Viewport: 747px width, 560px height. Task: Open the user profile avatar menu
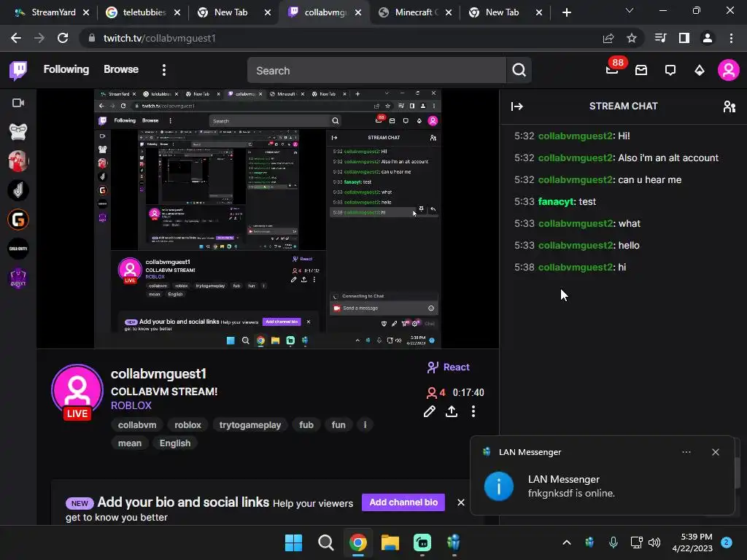(729, 70)
